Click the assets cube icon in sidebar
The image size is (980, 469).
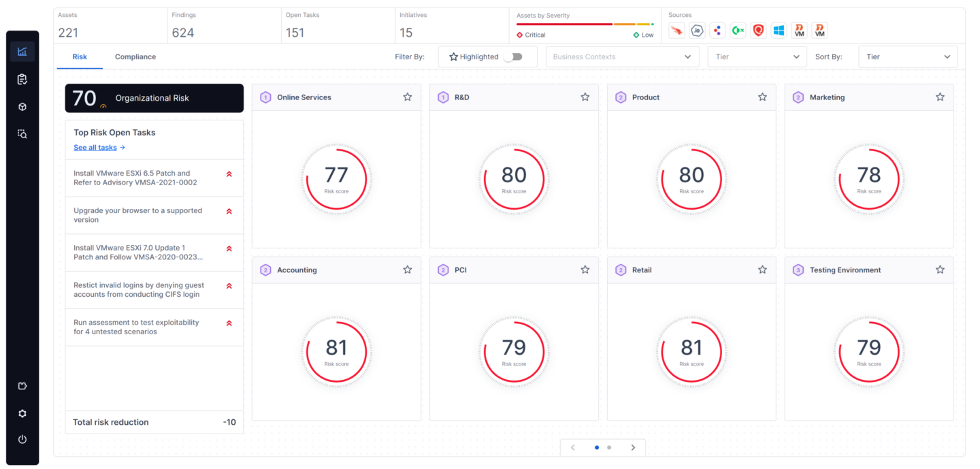(22, 107)
